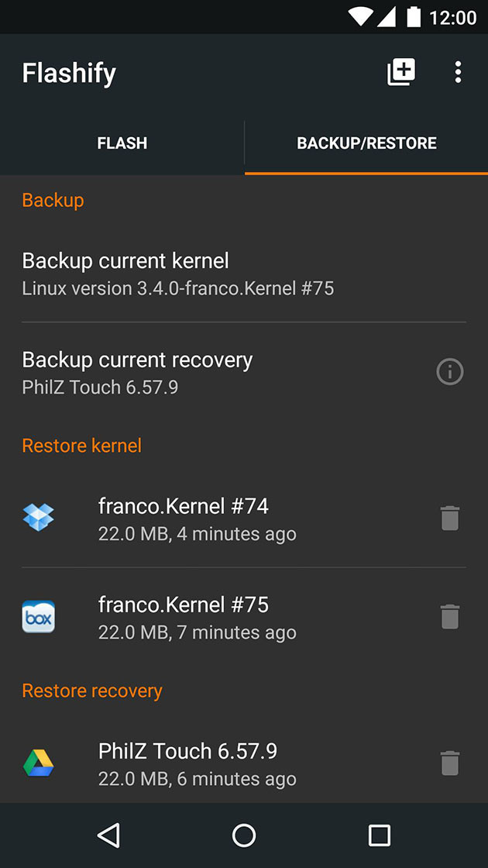The image size is (488, 868).
Task: Open the three-dot overflow menu
Action: (x=458, y=72)
